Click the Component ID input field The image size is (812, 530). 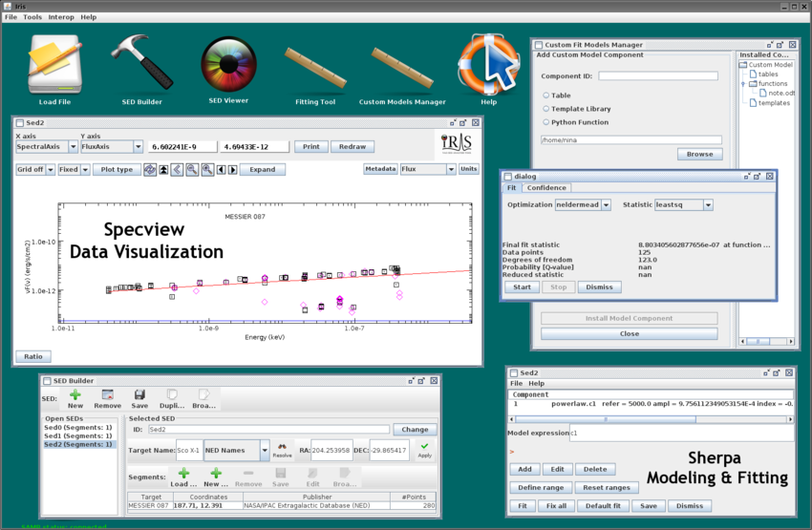(658, 76)
